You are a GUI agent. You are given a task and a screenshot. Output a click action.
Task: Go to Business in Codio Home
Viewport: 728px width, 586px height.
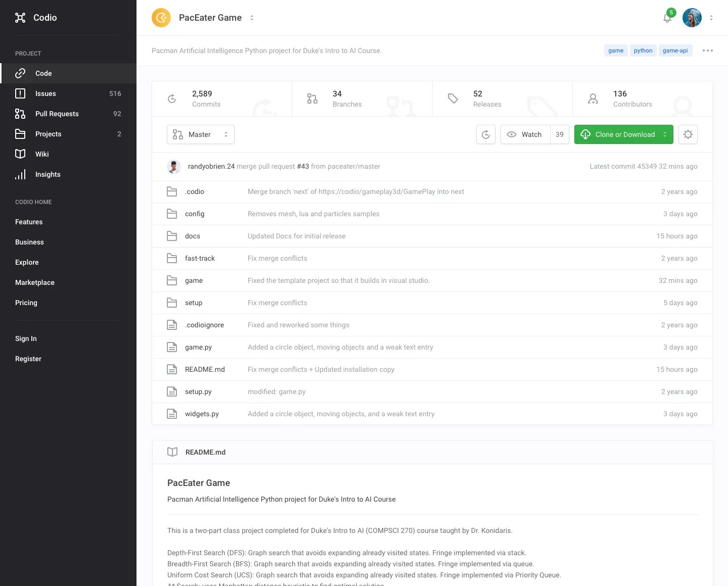coord(29,242)
